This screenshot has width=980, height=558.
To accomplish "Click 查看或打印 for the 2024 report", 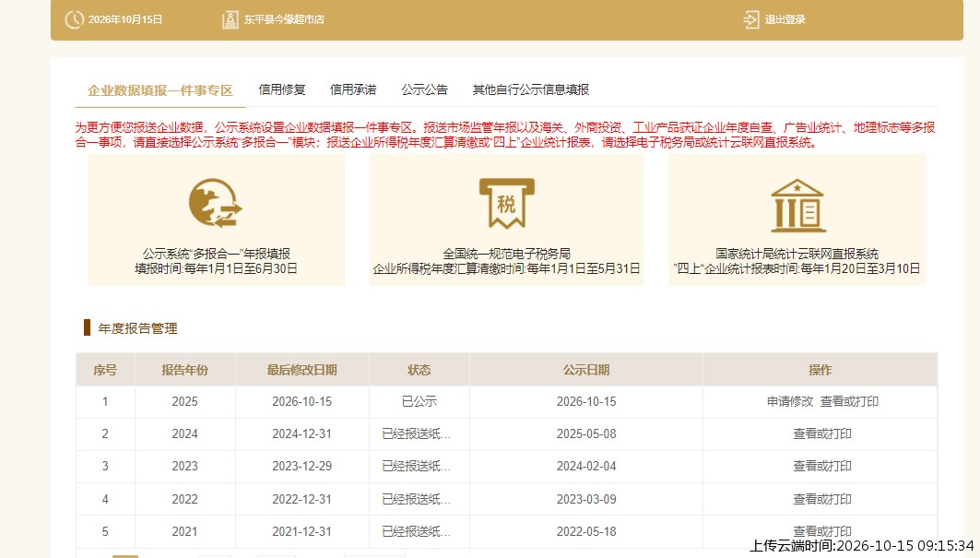I will pyautogui.click(x=821, y=434).
